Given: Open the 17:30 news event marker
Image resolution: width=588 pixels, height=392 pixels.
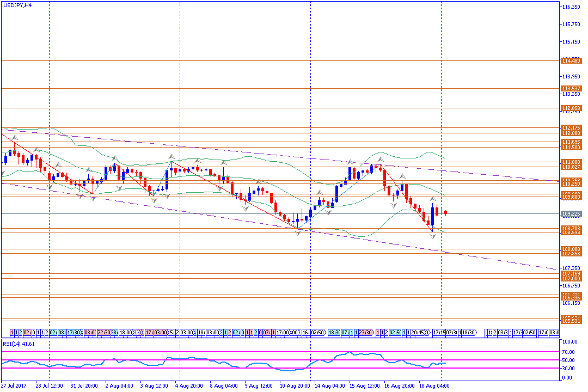Looking at the screenshot, I should pos(74,332).
